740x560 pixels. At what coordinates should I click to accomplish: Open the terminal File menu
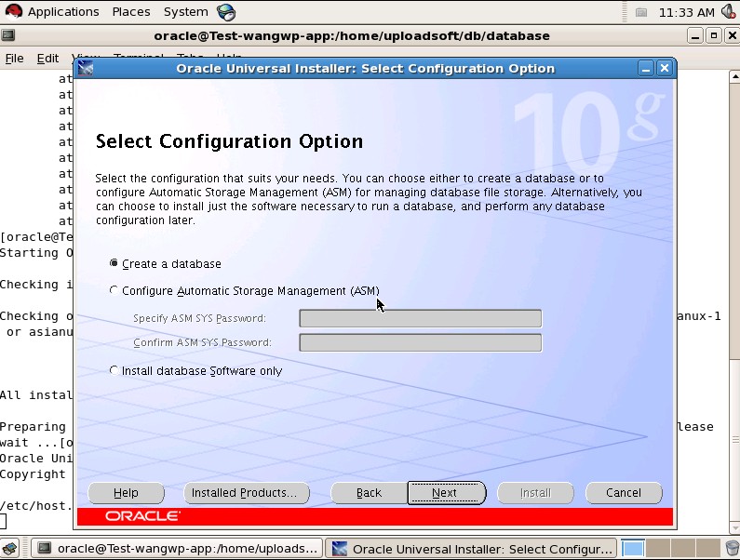[x=15, y=58]
